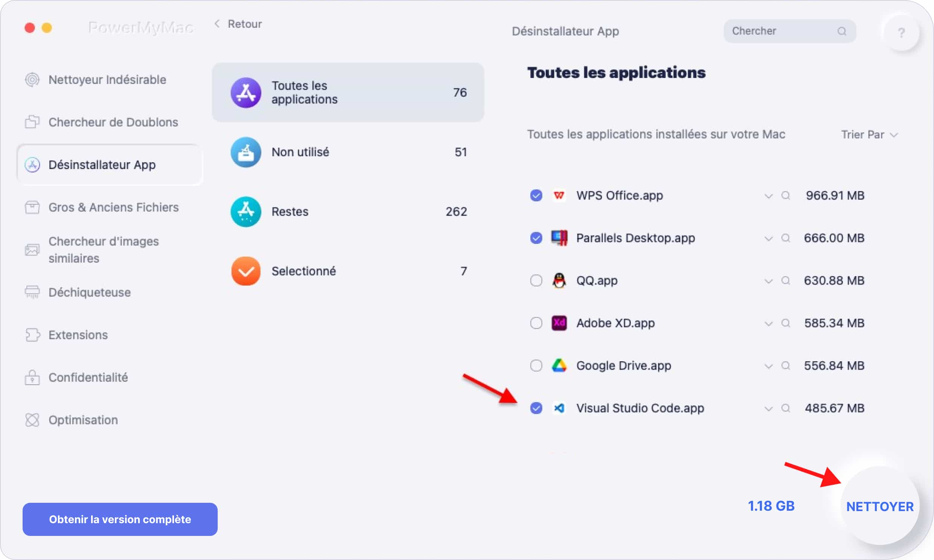This screenshot has height=560, width=934.
Task: Expand QQ.app details chevron
Action: click(x=768, y=282)
